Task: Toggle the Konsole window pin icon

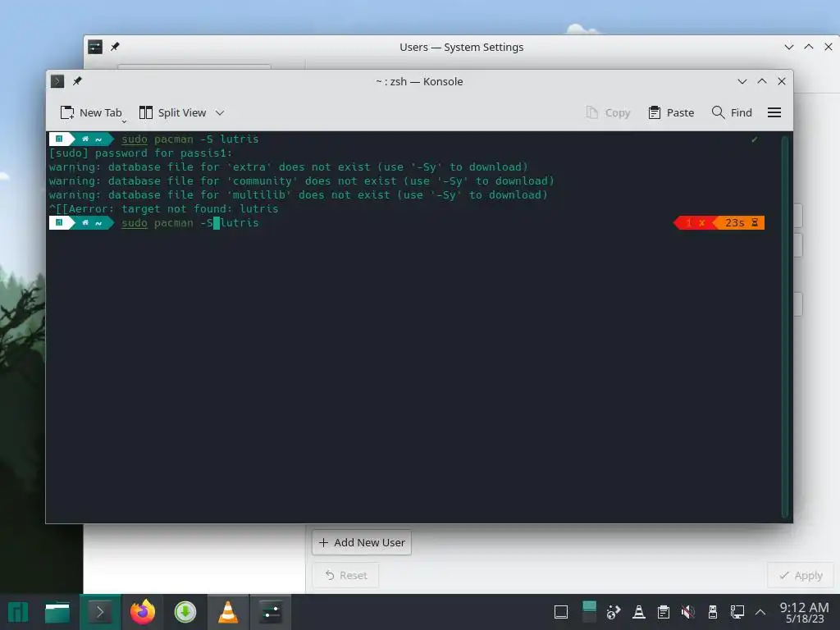Action: pyautogui.click(x=77, y=81)
